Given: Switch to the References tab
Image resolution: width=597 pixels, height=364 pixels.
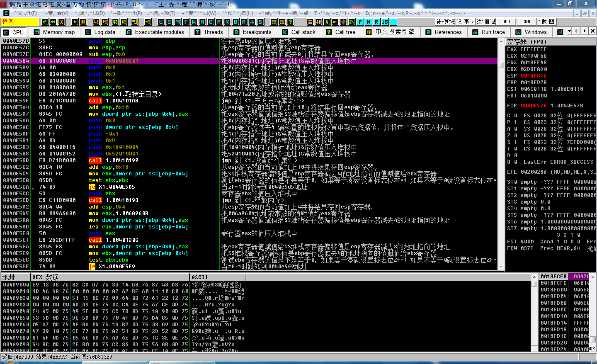Looking at the screenshot, I should [444, 32].
